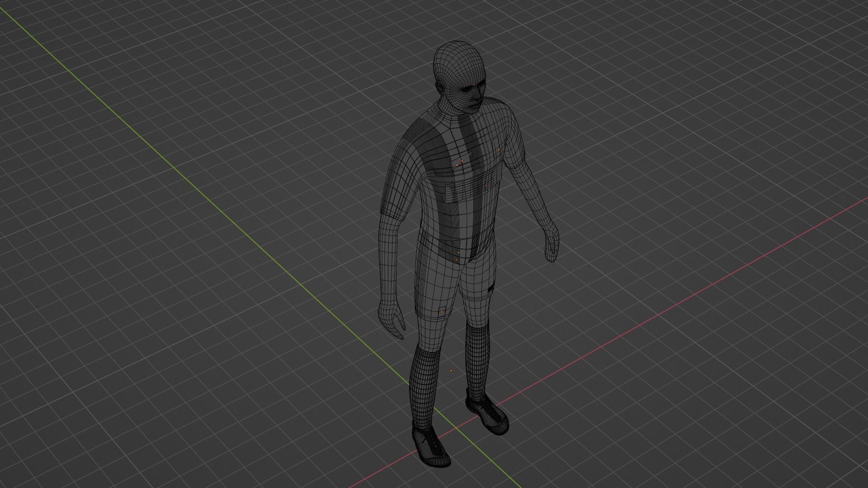Click the orange dot on the shorts' thigh patch
This screenshot has height=488, width=868.
[442, 312]
